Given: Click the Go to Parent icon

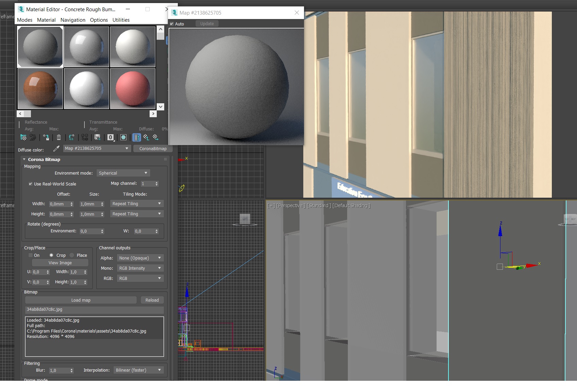Looking at the screenshot, I should click(x=146, y=137).
